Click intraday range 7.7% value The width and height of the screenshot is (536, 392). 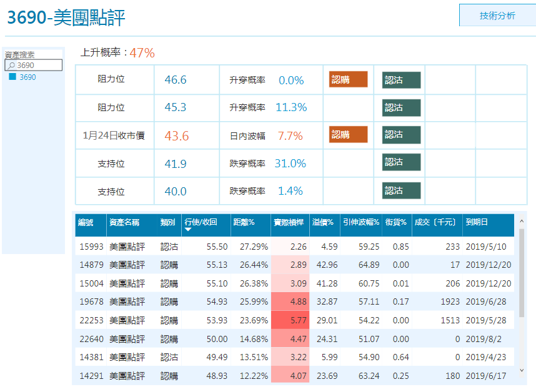[x=290, y=136]
